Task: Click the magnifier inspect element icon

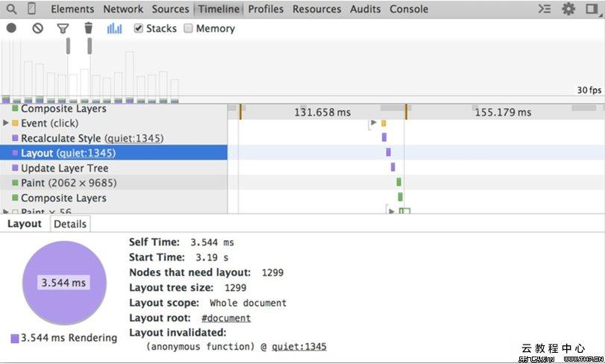Action: tap(11, 9)
